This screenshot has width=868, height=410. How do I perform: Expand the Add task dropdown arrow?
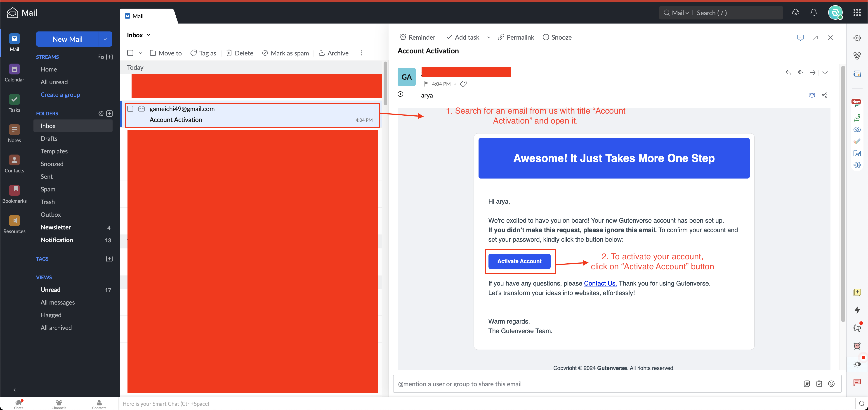(x=488, y=37)
